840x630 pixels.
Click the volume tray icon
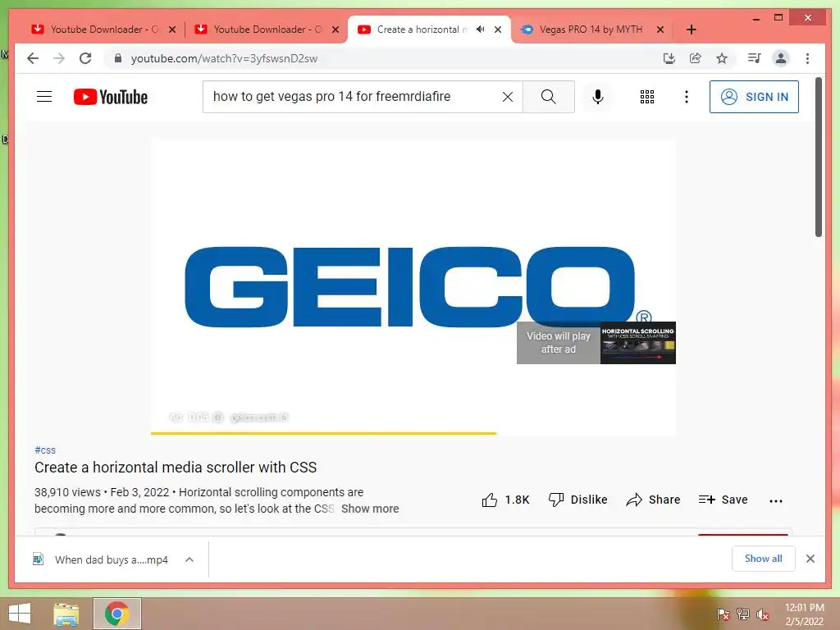(763, 614)
